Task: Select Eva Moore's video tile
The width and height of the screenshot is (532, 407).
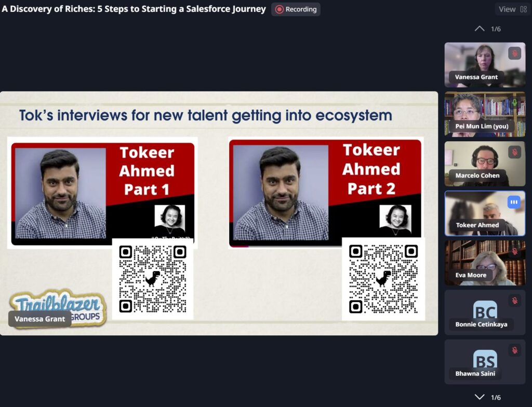Action: (485, 263)
